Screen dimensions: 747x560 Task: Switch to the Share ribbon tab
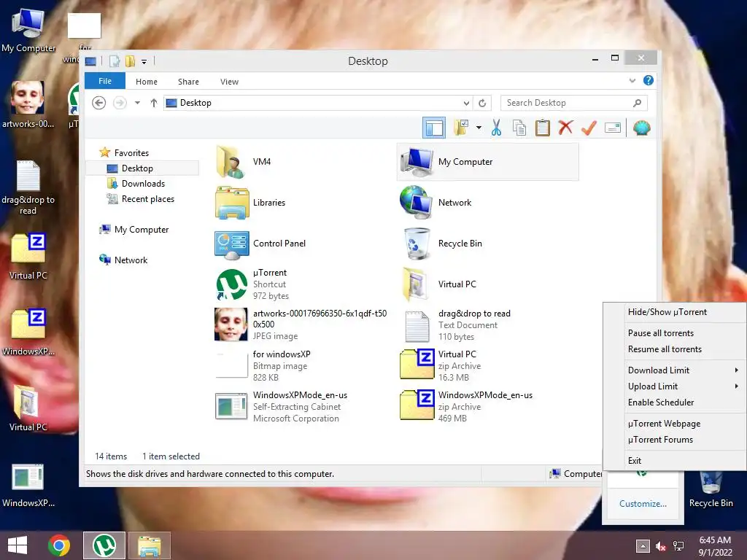188,82
